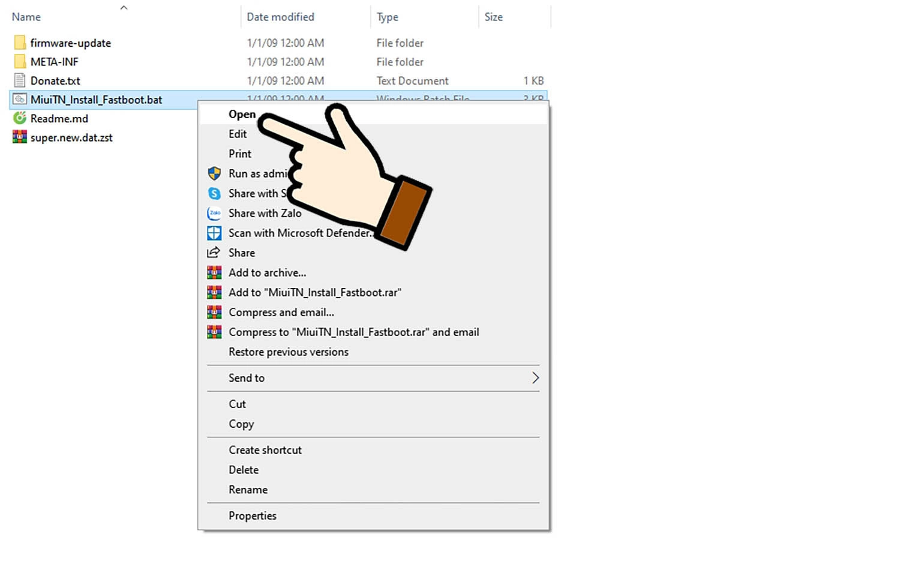This screenshot has width=900, height=588.
Task: Click the Zalo icon in context menu
Action: tap(214, 213)
